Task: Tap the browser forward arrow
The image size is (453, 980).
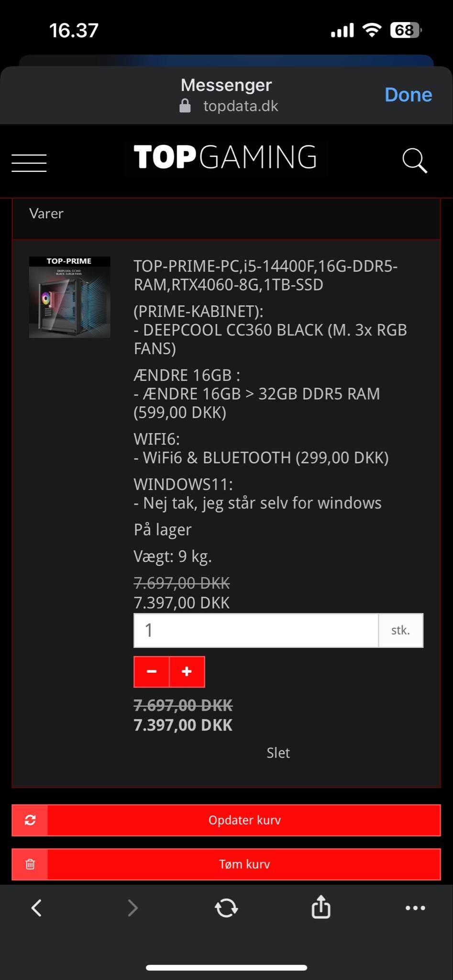Action: [x=133, y=908]
